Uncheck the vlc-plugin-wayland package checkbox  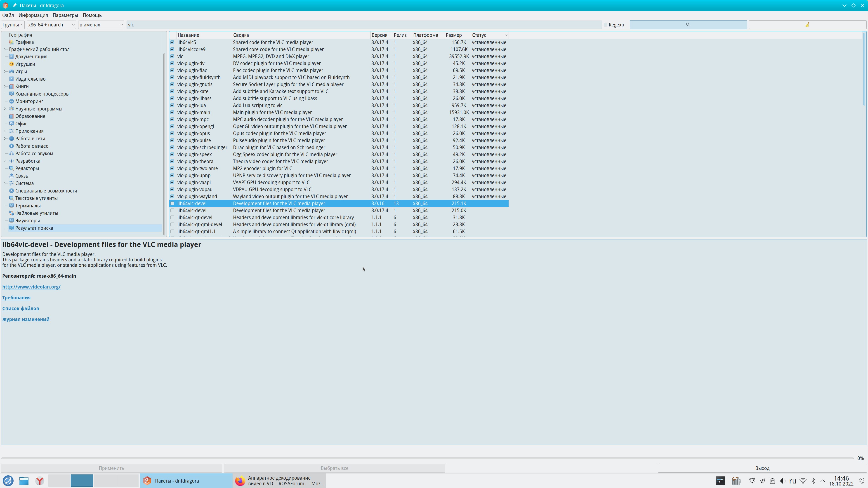tap(172, 196)
